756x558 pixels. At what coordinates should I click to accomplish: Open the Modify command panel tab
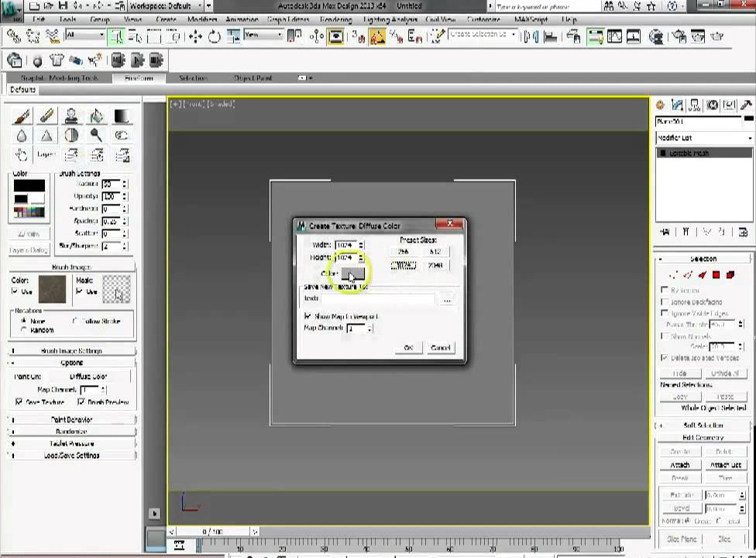pos(677,105)
